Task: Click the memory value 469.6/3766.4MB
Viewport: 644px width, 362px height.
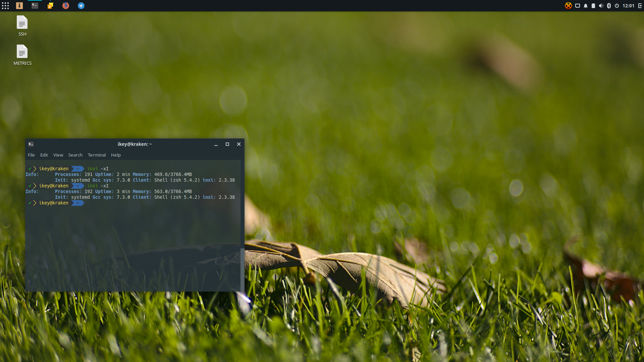Action: click(x=173, y=174)
